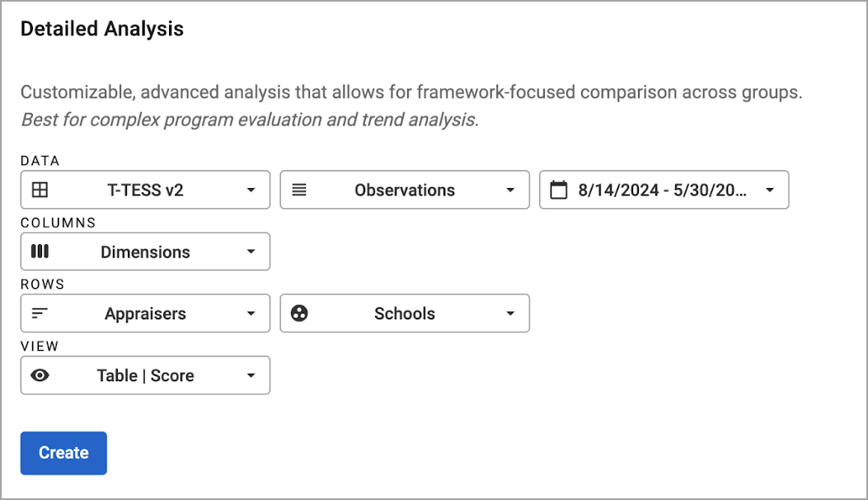Expand the Schools dropdown arrow
The image size is (868, 500).
point(510,314)
